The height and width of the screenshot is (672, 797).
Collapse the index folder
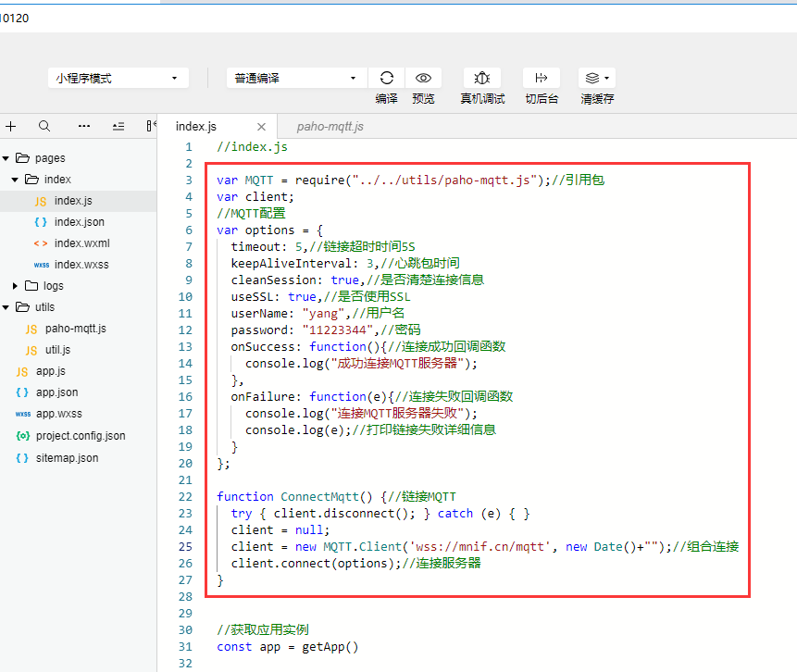point(15,180)
